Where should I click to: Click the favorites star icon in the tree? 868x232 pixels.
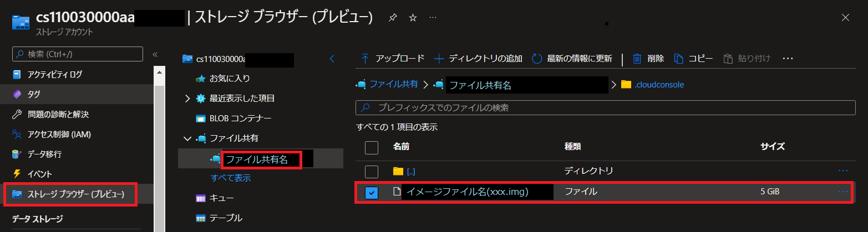pyautogui.click(x=201, y=79)
